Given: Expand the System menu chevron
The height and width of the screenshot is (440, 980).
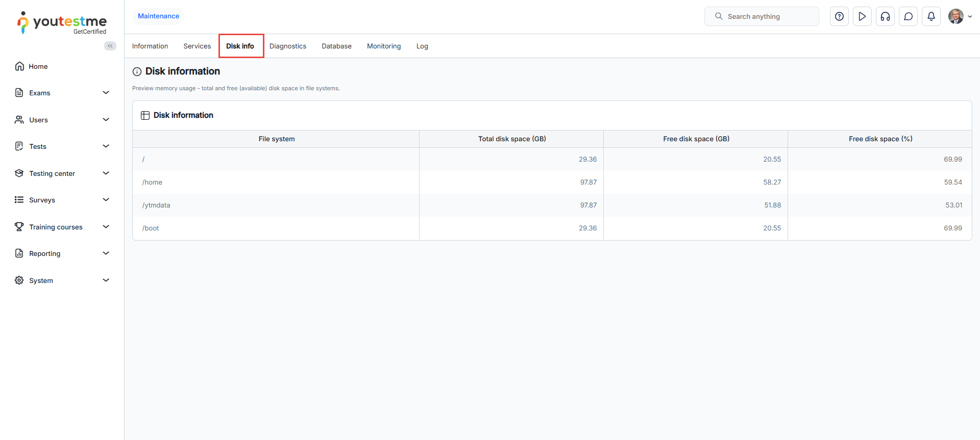Looking at the screenshot, I should pos(106,280).
